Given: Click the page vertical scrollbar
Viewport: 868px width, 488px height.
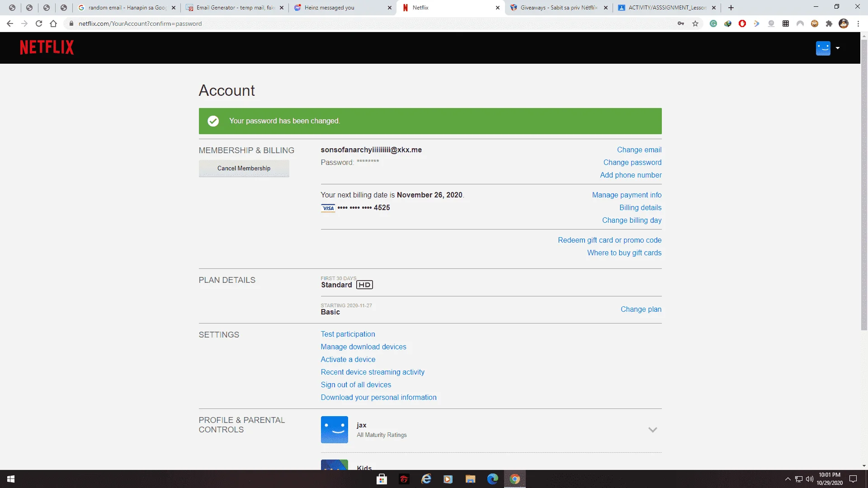Looking at the screenshot, I should [864, 185].
